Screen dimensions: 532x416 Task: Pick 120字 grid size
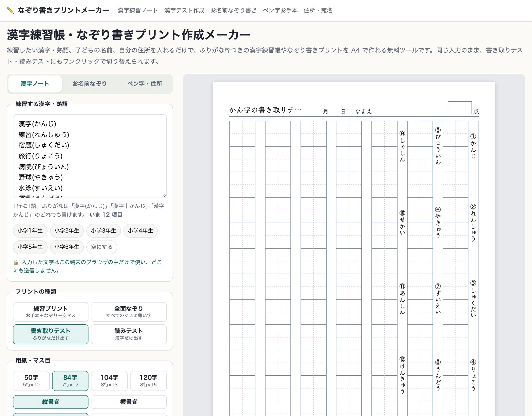click(x=148, y=381)
